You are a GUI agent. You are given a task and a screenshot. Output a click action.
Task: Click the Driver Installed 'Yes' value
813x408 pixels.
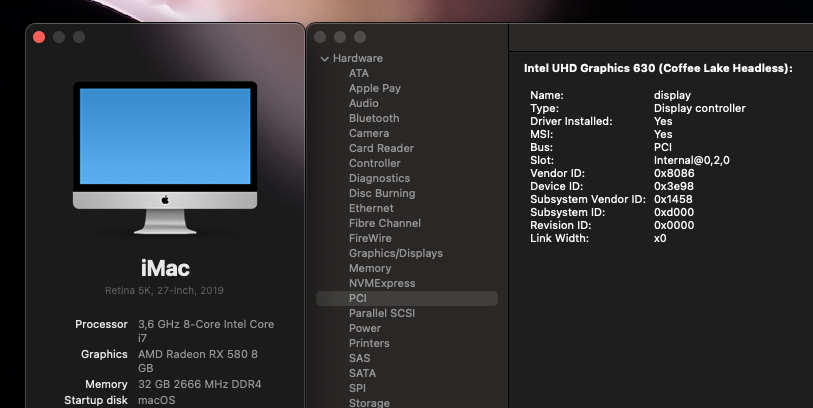coord(663,121)
